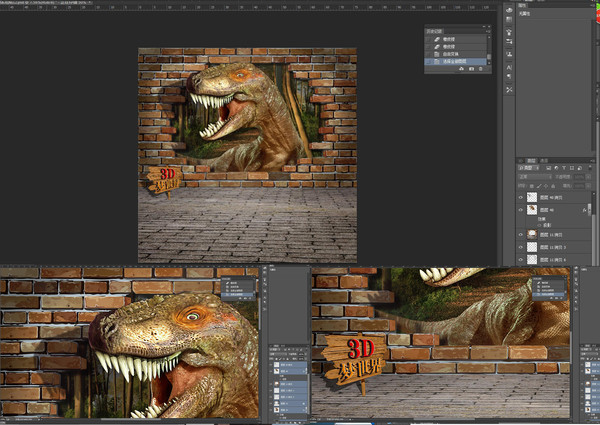Open the fill slider arrow in Layers panel
Viewport: 600px width, 425px height.
(588, 186)
